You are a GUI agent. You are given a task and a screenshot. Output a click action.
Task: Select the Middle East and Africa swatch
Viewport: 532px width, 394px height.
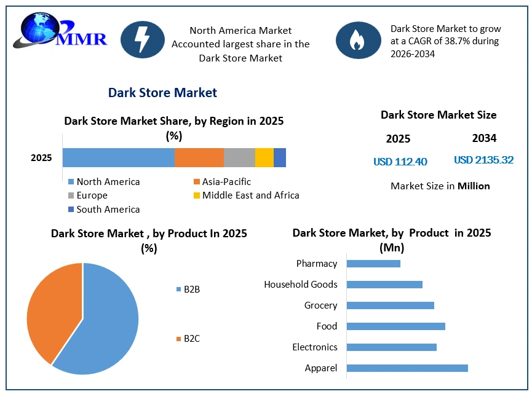point(196,195)
